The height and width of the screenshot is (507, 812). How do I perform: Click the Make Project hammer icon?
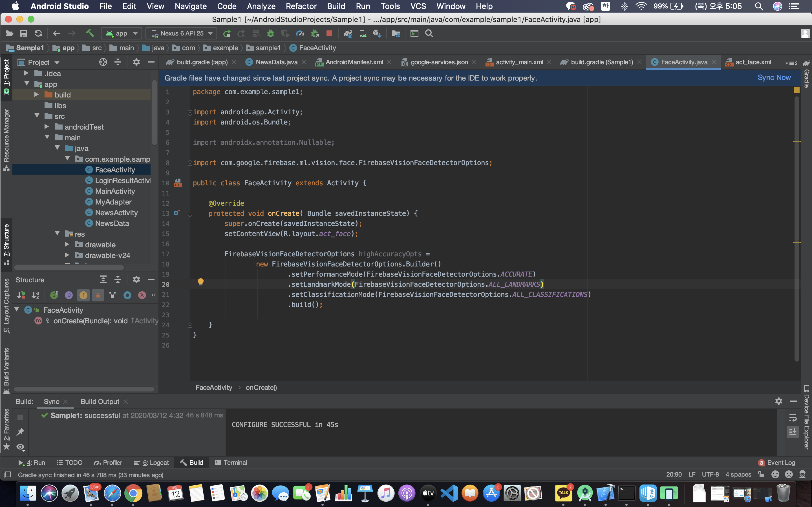tap(90, 33)
